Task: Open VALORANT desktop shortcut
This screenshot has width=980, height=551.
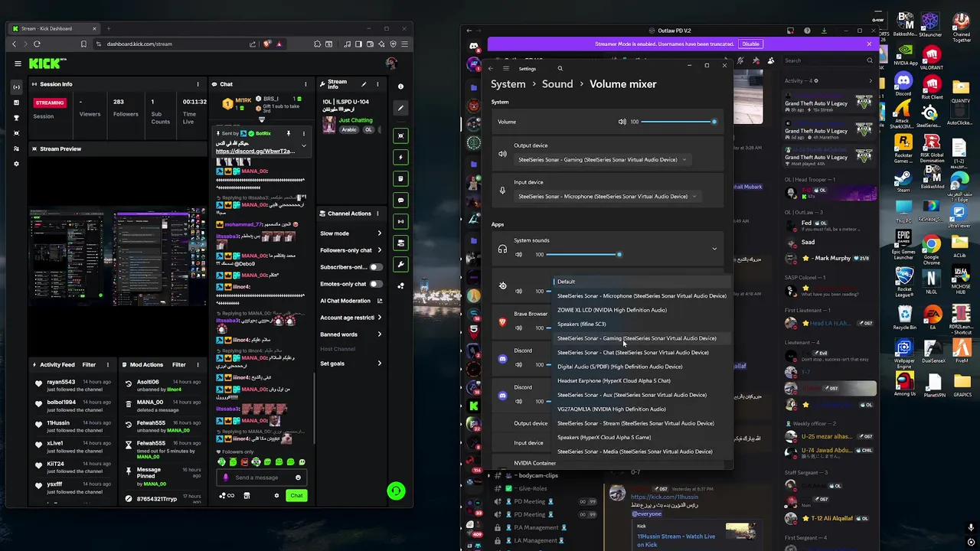Action: [932, 58]
